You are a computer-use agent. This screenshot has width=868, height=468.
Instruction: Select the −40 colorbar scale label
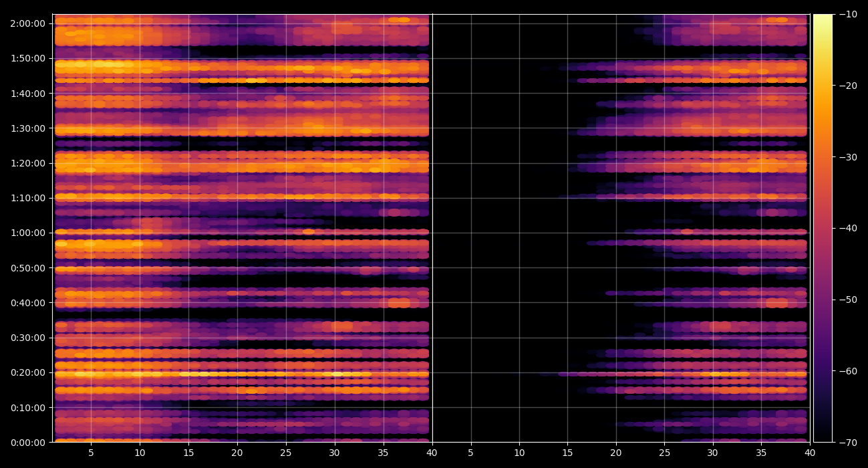point(849,228)
